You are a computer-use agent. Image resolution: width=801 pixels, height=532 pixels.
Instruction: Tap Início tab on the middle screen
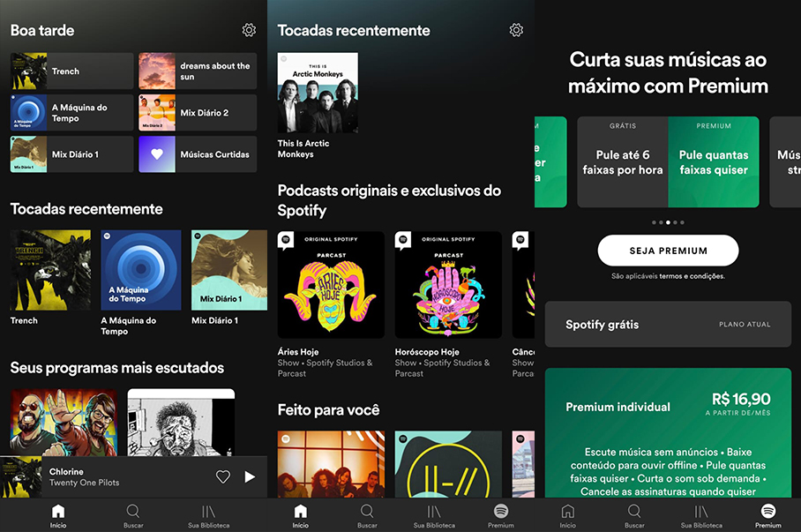(300, 515)
